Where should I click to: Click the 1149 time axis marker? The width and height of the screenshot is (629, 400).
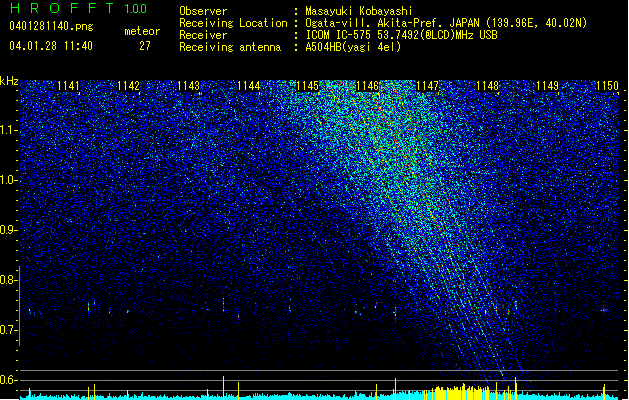(x=547, y=86)
